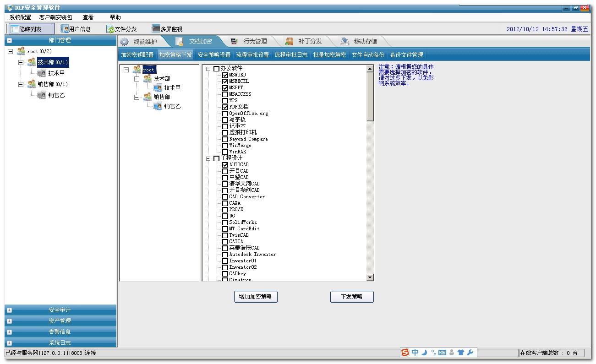Click the root group icon in left department panel

click(x=21, y=51)
